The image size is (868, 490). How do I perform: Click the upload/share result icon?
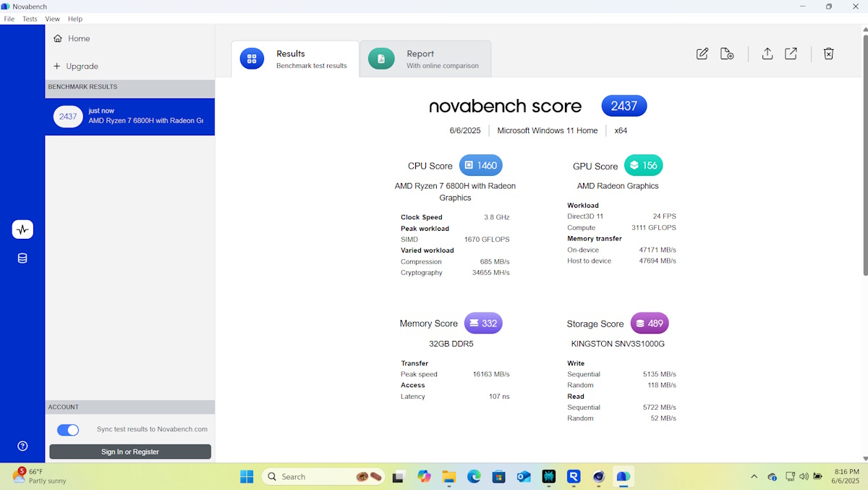pos(767,54)
